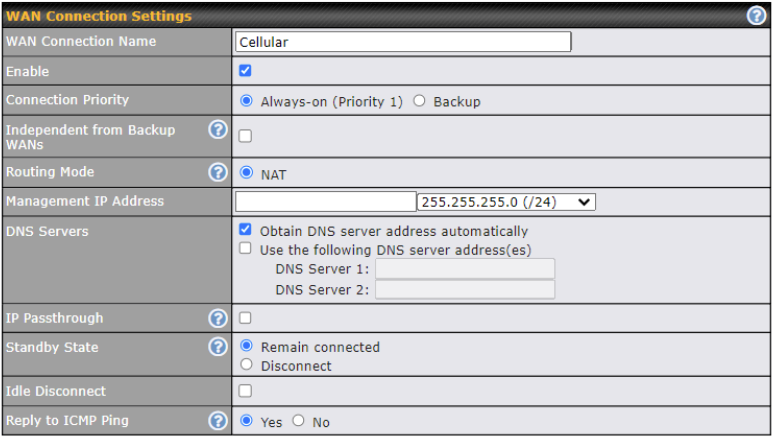Check the Idle Disconnect box
This screenshot has width=774, height=437.
pyautogui.click(x=245, y=391)
